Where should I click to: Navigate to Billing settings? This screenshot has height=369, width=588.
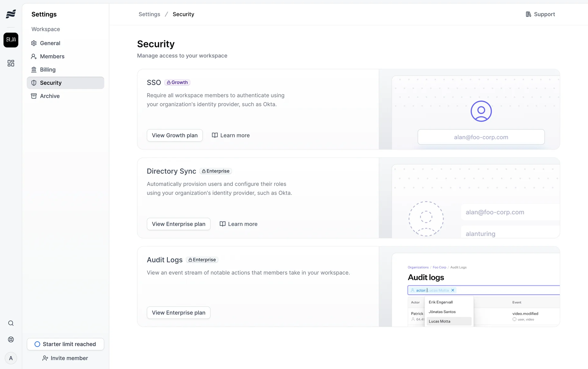pos(48,70)
